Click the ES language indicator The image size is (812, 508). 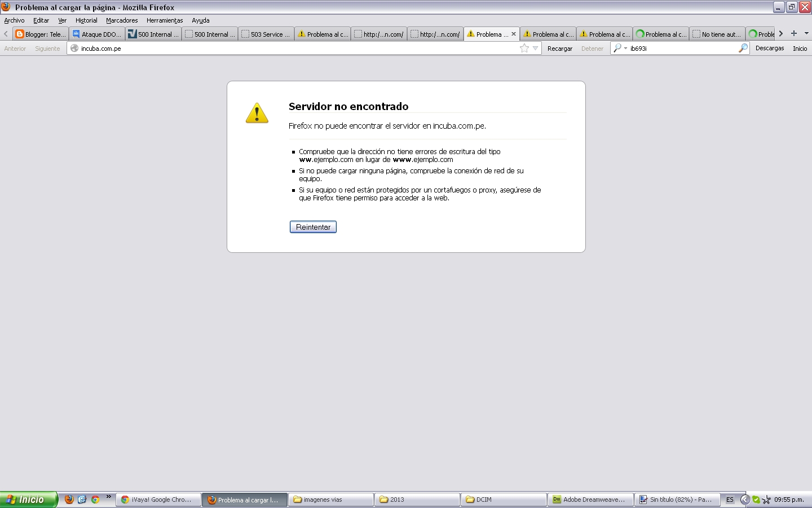[730, 500]
